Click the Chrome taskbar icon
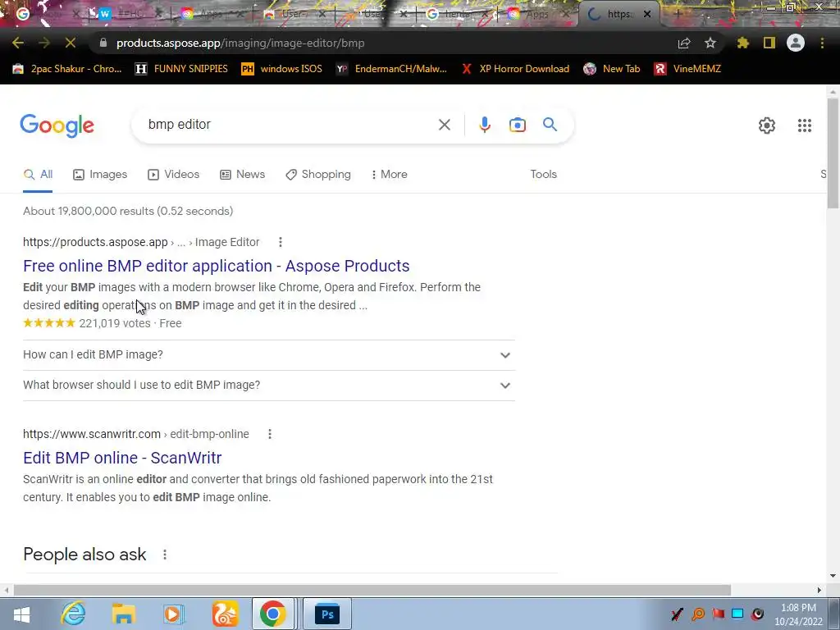 [273, 614]
